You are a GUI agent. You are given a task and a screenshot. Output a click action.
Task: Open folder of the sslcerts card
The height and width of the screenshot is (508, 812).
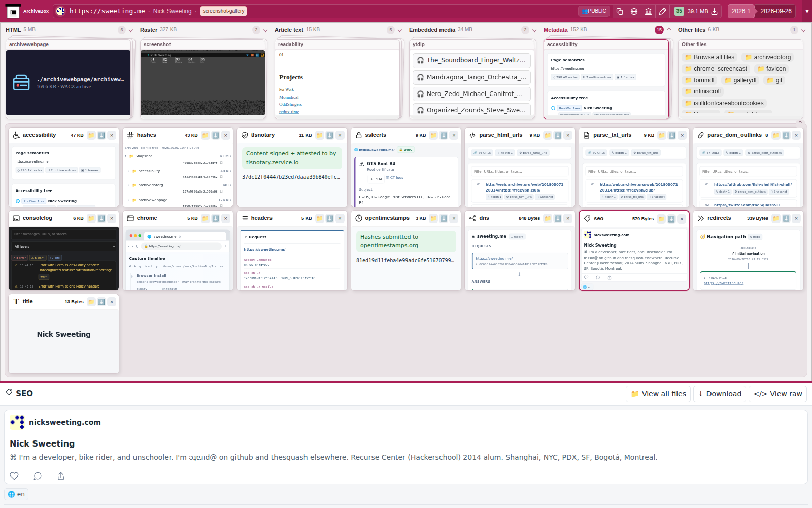point(434,135)
